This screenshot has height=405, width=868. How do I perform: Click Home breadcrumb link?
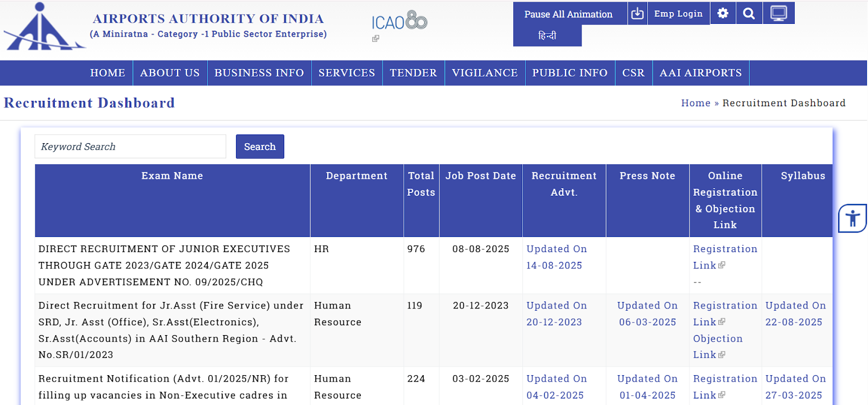[695, 103]
